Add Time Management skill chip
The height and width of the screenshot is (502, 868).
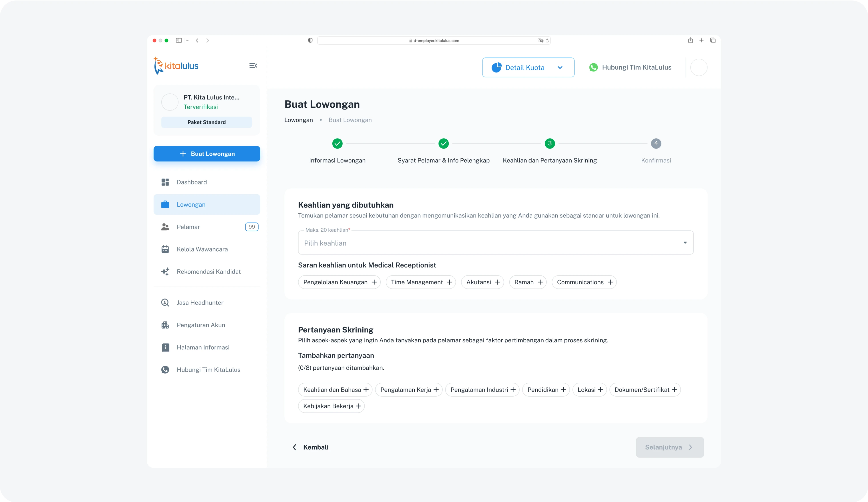click(450, 282)
